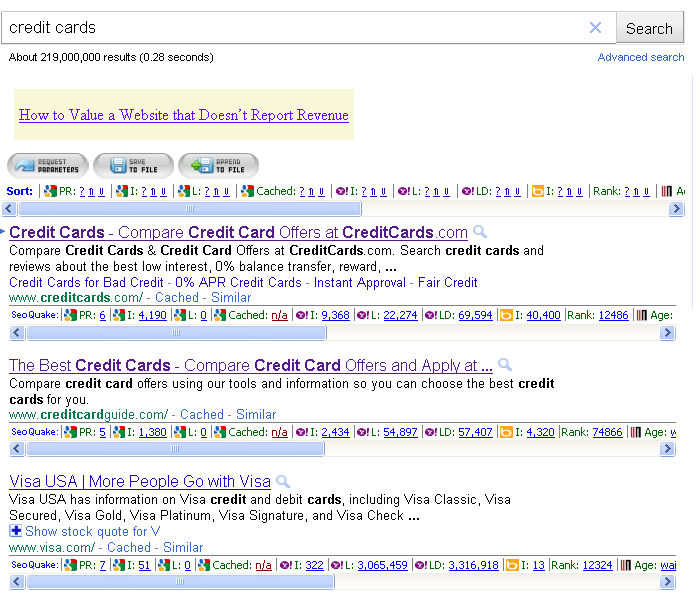Open 'Fair Credit' sitelink

(447, 282)
